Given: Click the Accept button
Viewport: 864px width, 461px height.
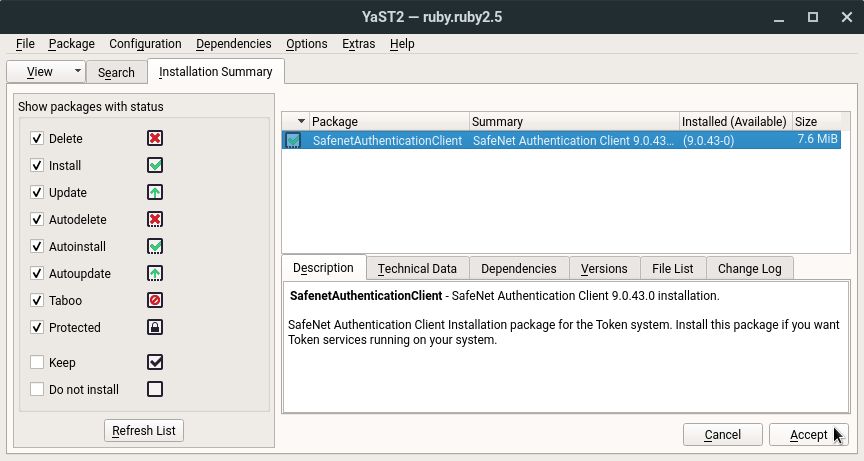Looking at the screenshot, I should point(808,435).
